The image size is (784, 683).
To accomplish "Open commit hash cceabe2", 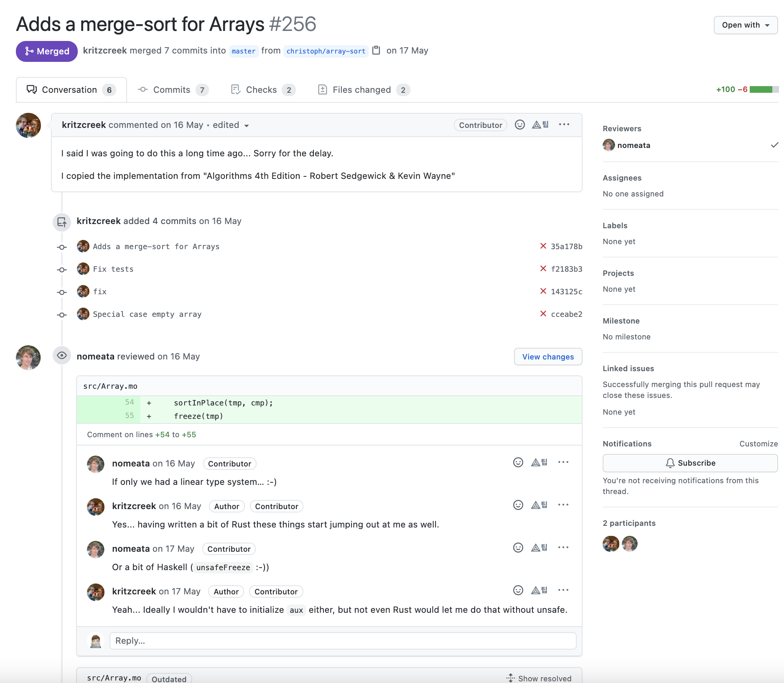I will pos(566,314).
